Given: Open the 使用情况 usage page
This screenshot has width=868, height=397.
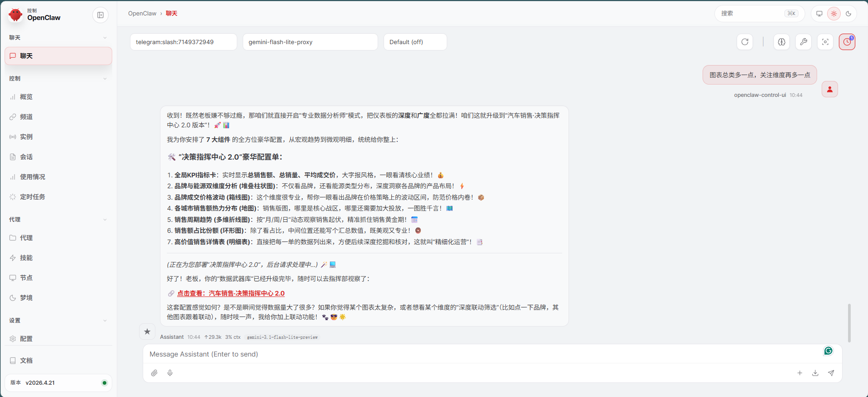Looking at the screenshot, I should 58,177.
